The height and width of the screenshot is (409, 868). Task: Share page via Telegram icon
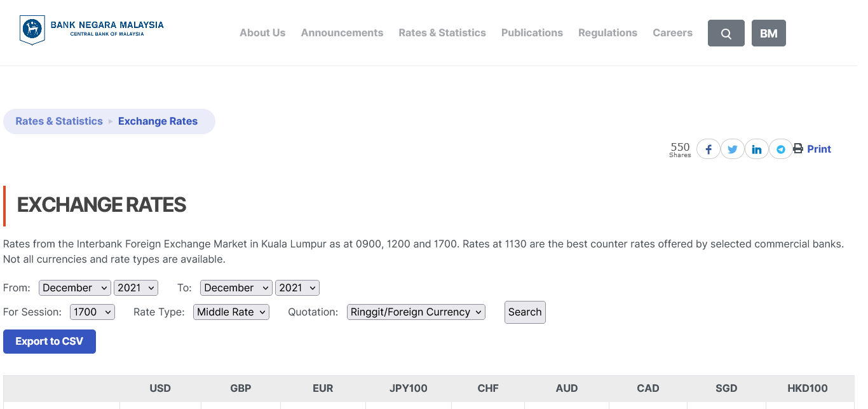[x=780, y=149]
